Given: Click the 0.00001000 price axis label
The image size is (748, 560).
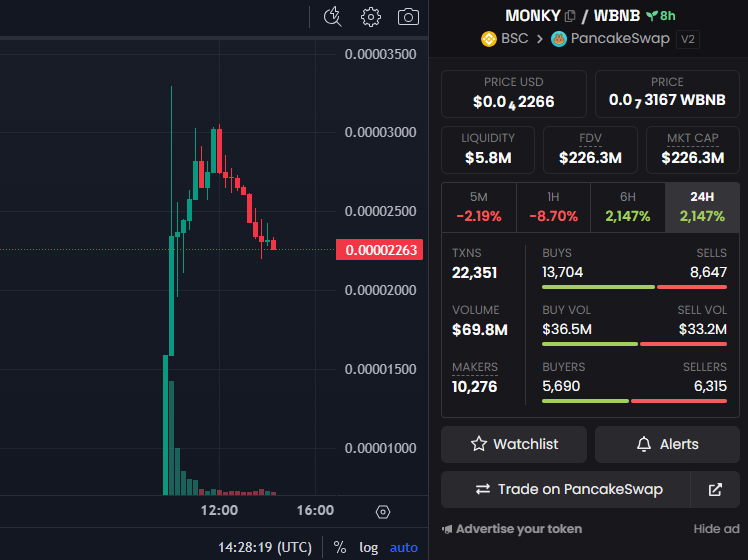Looking at the screenshot, I should (x=381, y=448).
